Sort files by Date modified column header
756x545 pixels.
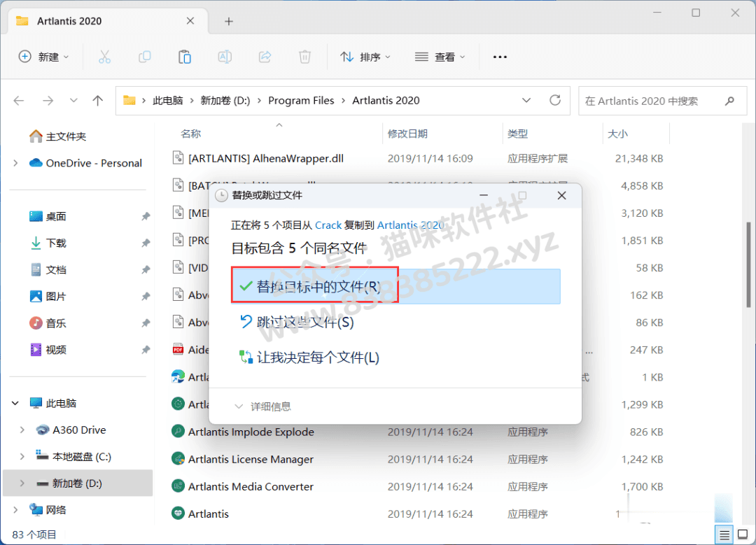407,134
